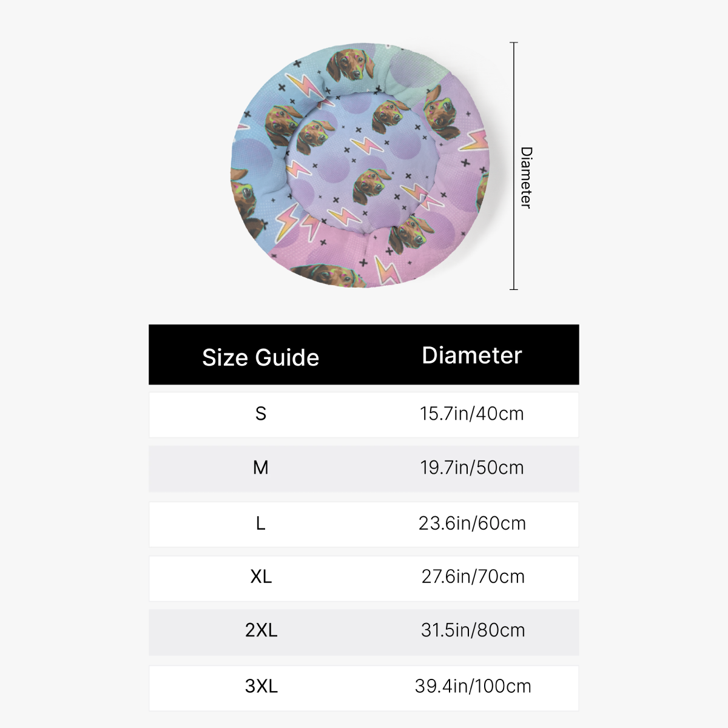Click the vertical Diameter label beside the bed
This screenshot has width=728, height=728.
[526, 177]
